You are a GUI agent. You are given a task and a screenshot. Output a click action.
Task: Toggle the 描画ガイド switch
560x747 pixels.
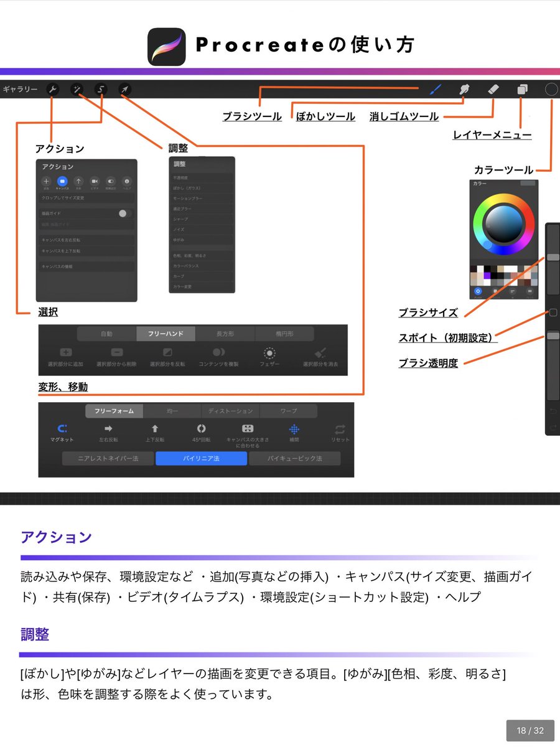tap(125, 213)
